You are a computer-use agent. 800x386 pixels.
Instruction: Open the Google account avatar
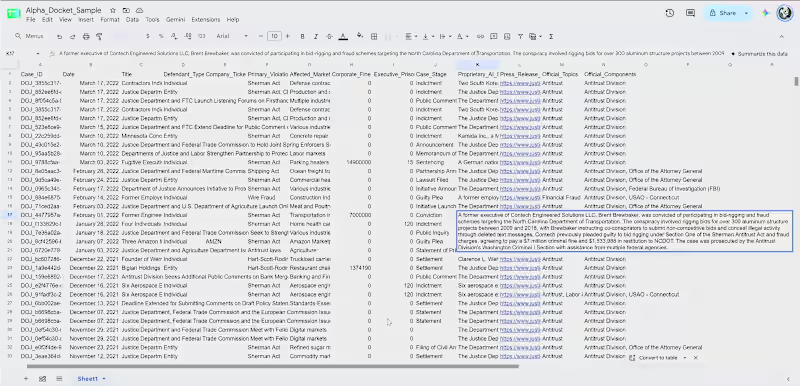[785, 13]
